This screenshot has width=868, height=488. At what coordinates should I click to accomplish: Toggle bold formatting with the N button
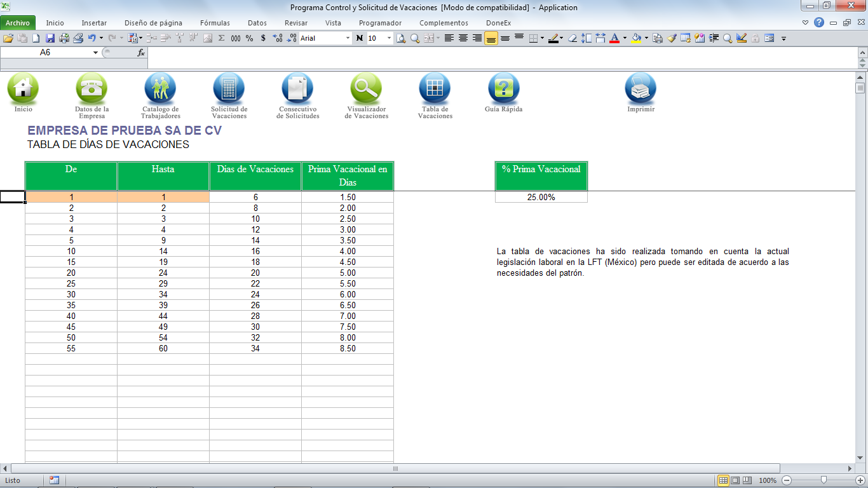point(360,38)
